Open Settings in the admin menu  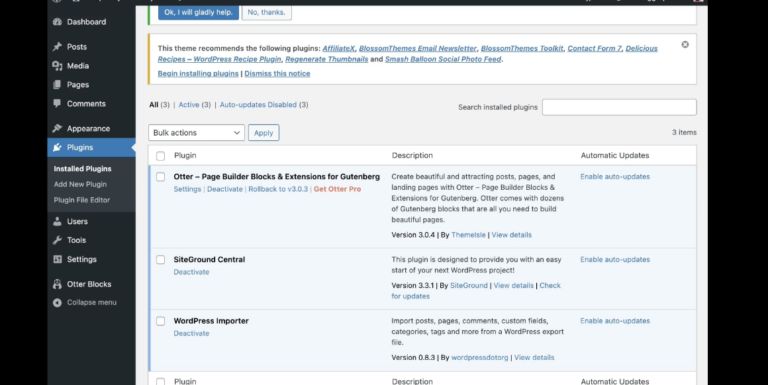click(82, 259)
